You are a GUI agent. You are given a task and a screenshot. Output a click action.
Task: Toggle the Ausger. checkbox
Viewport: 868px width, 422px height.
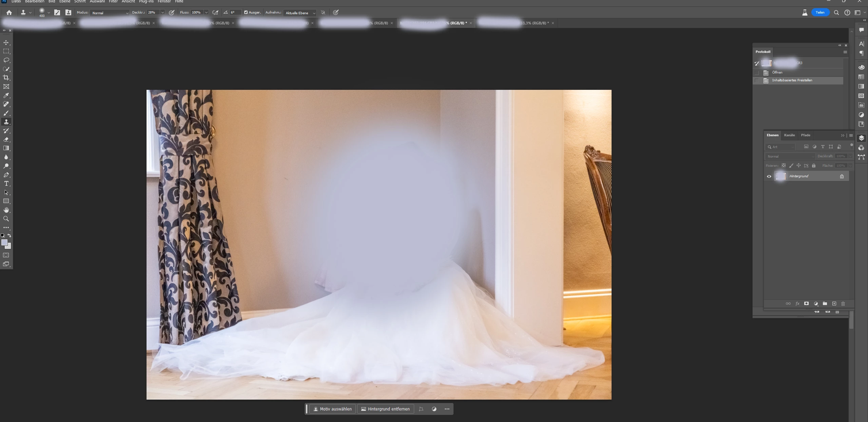coord(246,13)
